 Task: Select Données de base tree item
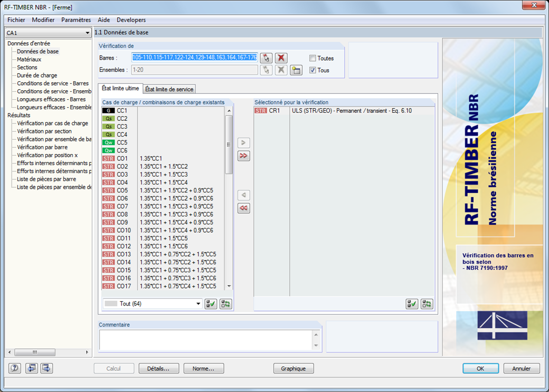click(38, 52)
